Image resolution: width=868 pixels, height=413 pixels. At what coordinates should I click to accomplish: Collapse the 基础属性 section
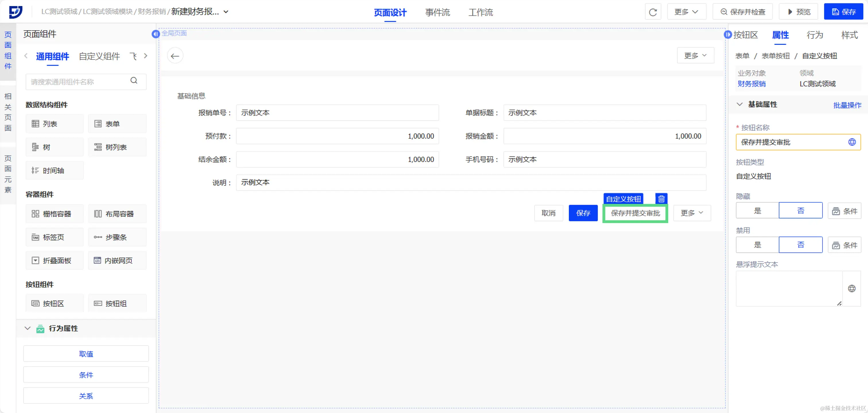[740, 104]
